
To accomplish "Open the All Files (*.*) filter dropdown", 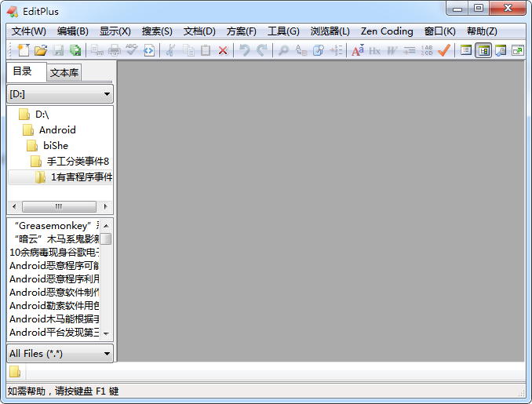I will point(60,354).
